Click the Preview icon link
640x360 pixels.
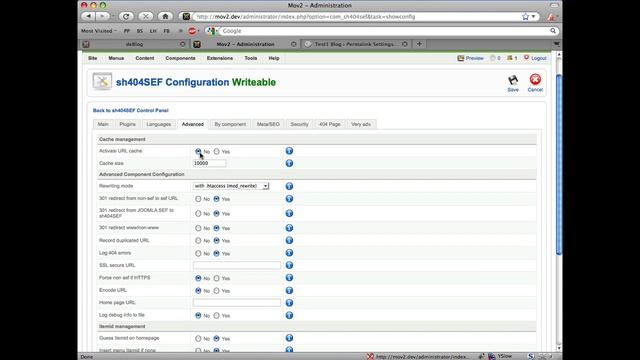(470, 58)
